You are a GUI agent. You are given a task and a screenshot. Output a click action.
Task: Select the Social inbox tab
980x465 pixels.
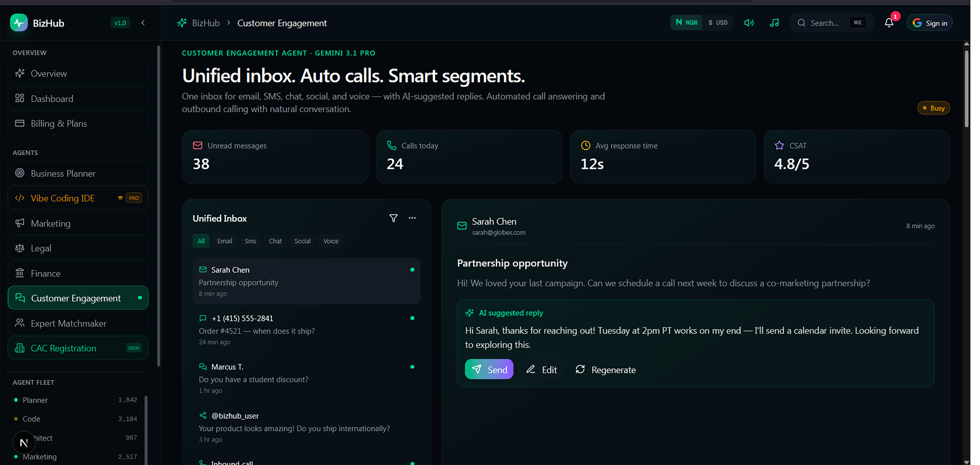coord(302,241)
